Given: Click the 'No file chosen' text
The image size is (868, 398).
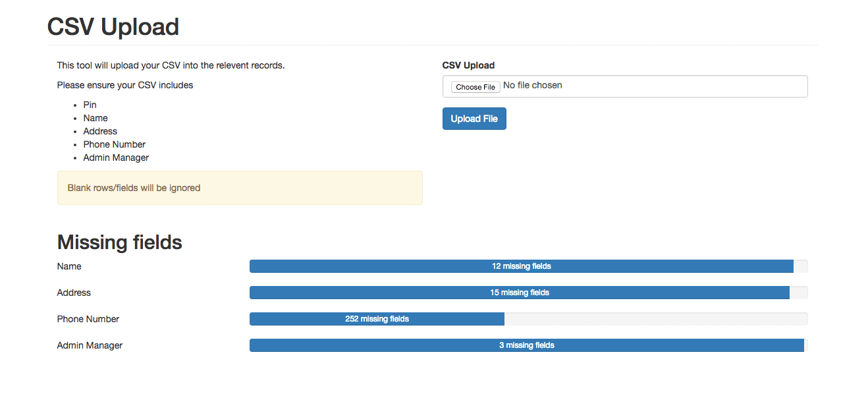Looking at the screenshot, I should pos(532,86).
